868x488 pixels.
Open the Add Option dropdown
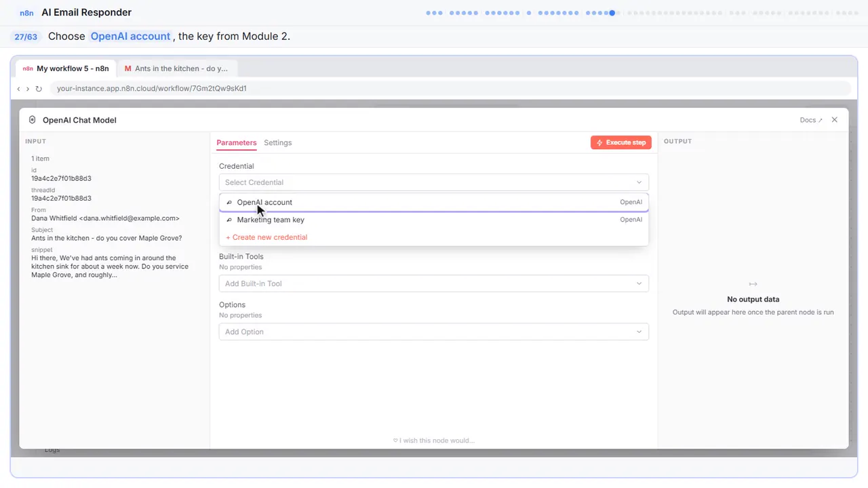(x=434, y=331)
